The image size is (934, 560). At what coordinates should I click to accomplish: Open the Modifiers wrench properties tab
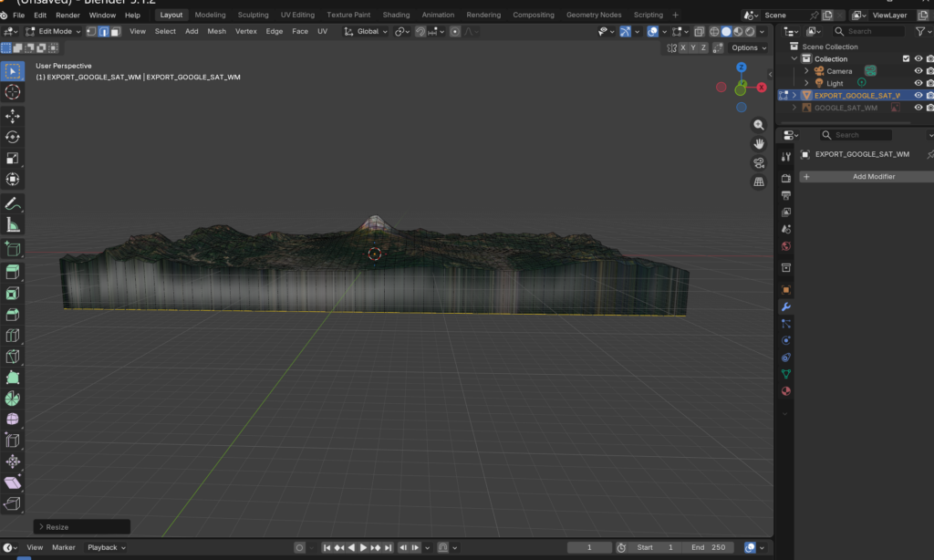[785, 306]
